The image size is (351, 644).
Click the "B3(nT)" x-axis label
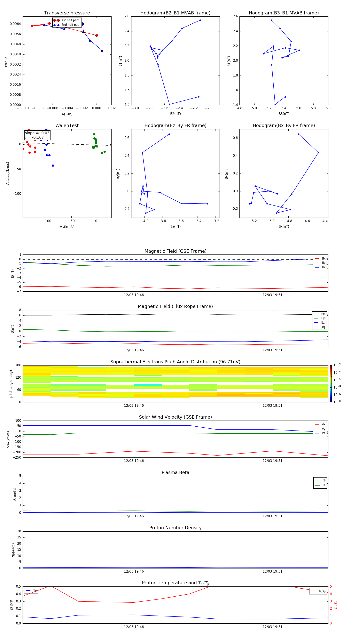pos(284,114)
